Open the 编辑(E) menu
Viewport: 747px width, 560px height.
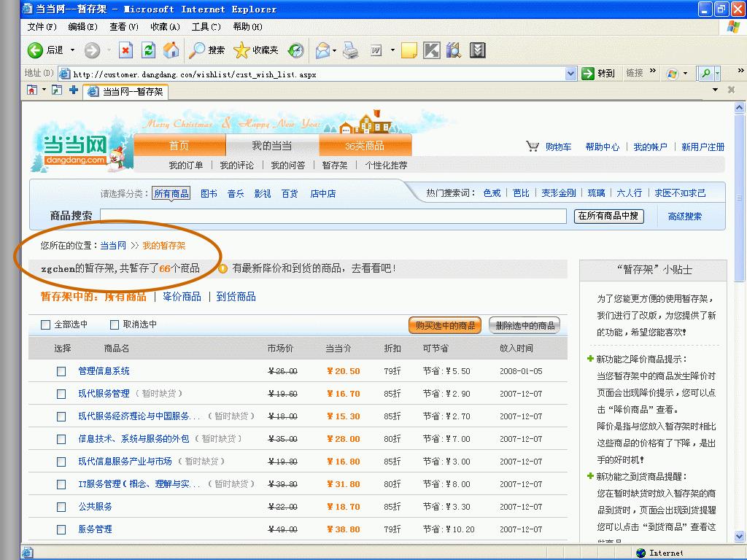pos(83,27)
